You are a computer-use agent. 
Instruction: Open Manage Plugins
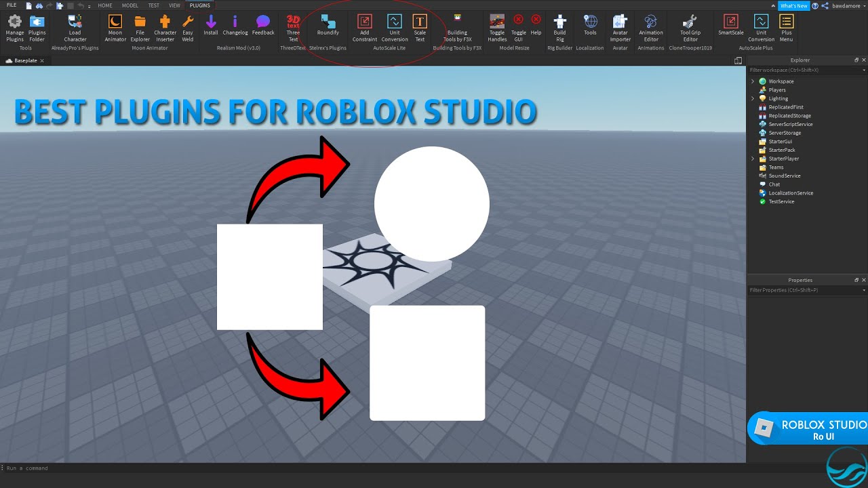[x=15, y=28]
